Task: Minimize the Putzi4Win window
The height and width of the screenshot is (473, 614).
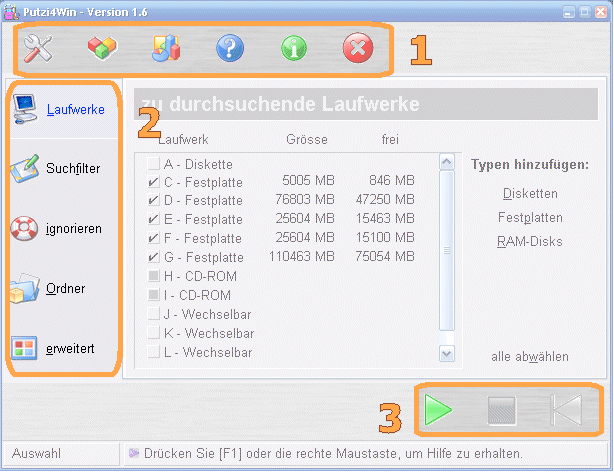Action: click(x=569, y=12)
